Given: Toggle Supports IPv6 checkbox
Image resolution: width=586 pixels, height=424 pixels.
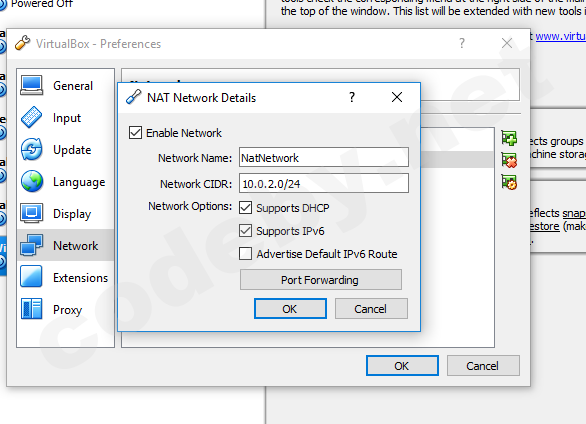Looking at the screenshot, I should click(246, 230).
